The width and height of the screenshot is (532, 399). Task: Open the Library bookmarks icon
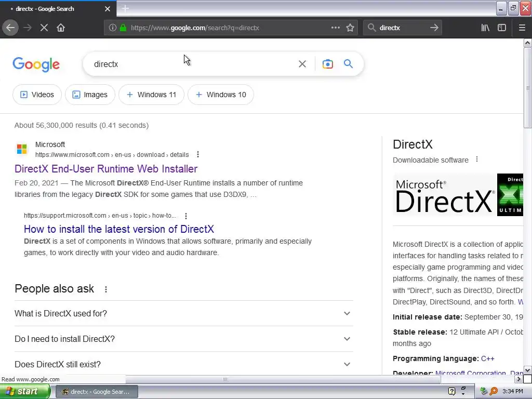tap(485, 28)
